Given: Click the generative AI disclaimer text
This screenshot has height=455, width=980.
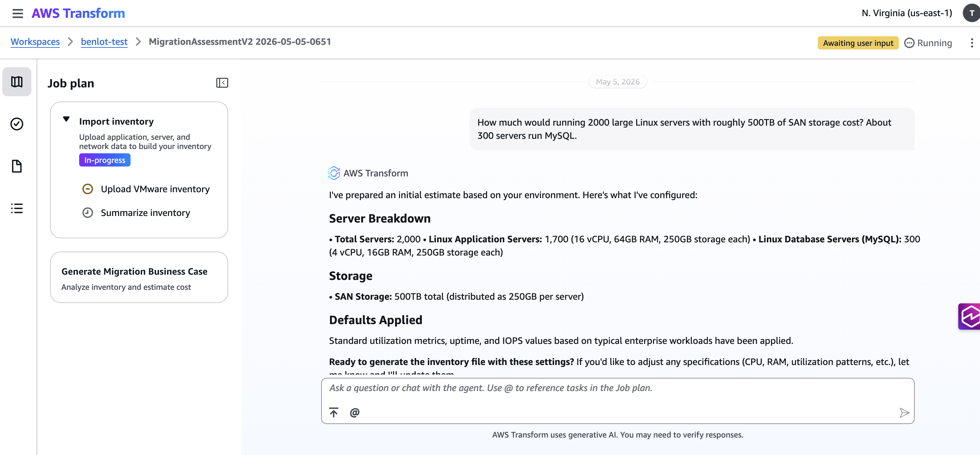Looking at the screenshot, I should [617, 435].
